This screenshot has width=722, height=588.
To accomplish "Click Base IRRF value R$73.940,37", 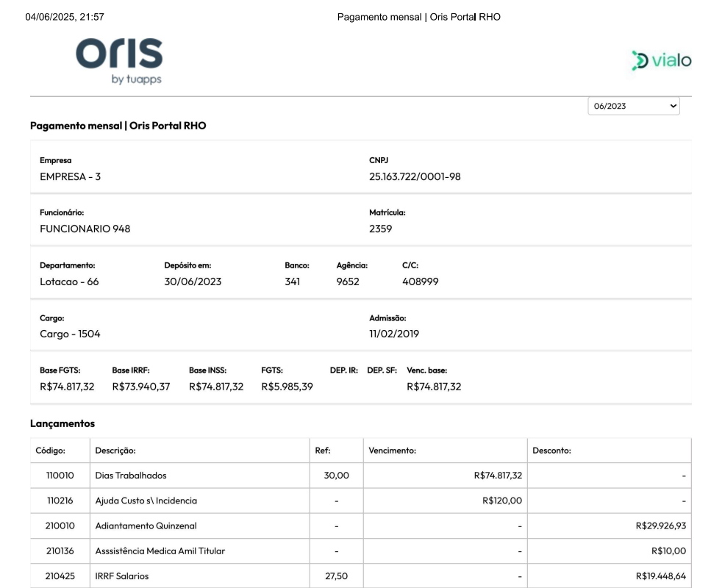I will point(141,387).
